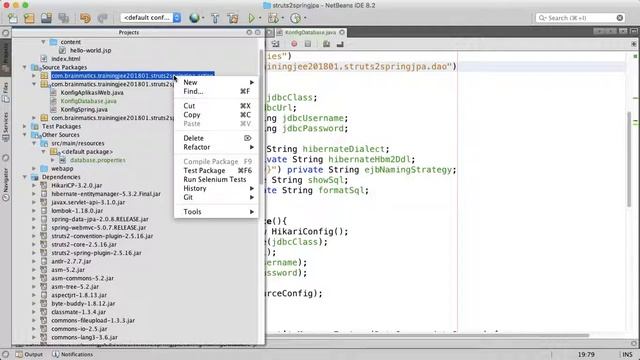Image resolution: width=640 pixels, height=360 pixels.
Task: Open the Output panel from status bar
Action: (x=29, y=354)
